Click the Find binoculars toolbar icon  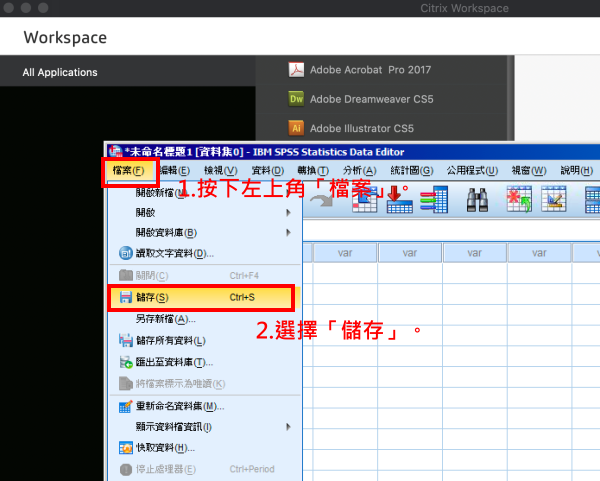(x=477, y=200)
